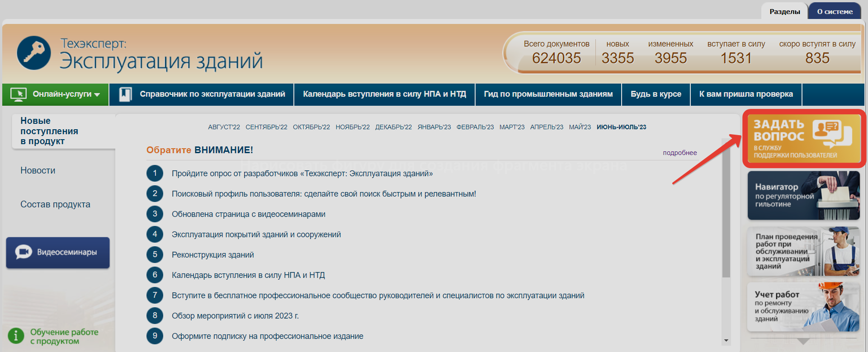
Task: Open Обзор мероприятий с июля 2023 г. link
Action: [235, 316]
